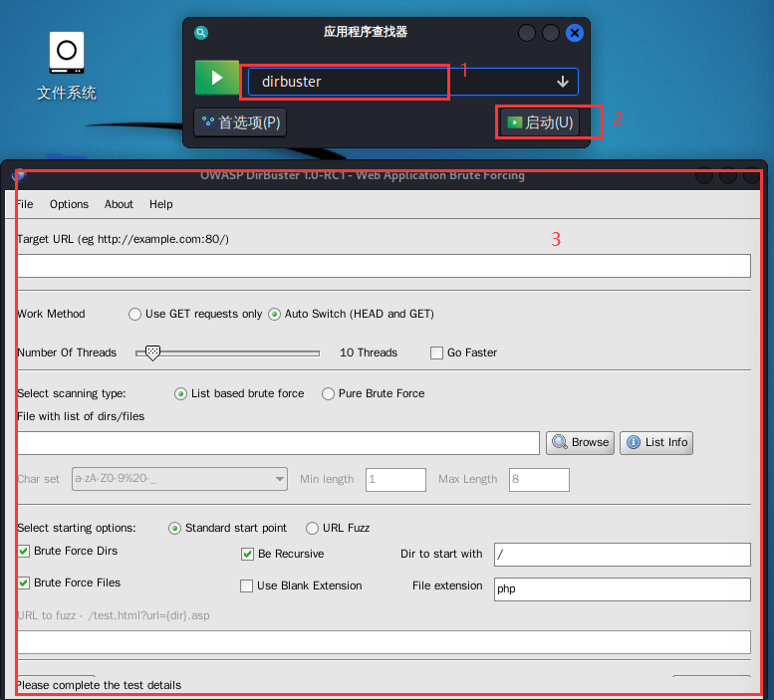Expand the Application Finder down arrow

[x=563, y=82]
